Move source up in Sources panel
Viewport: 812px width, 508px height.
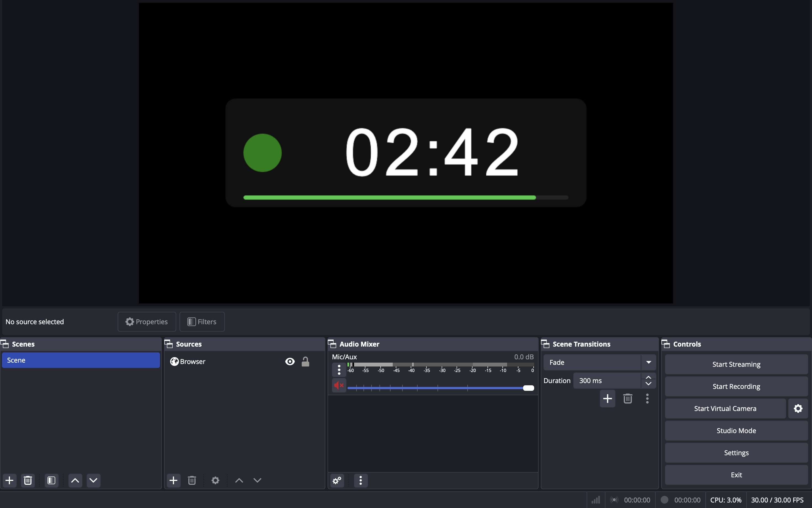[x=239, y=480]
